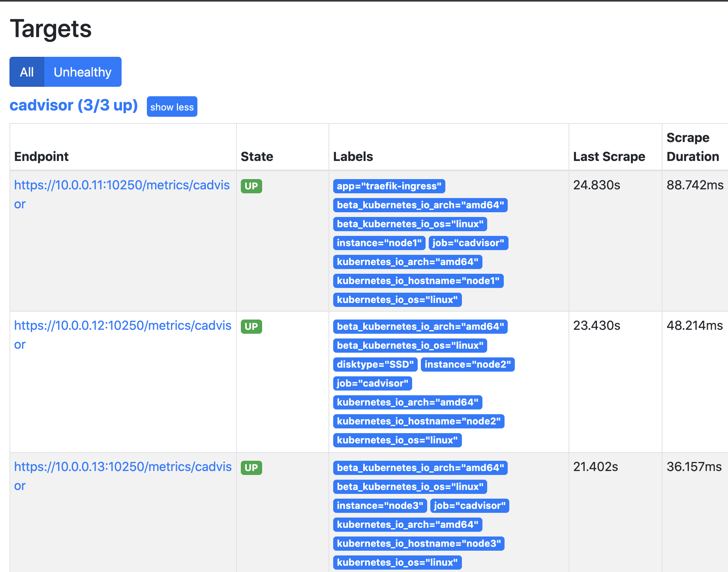Click the Endpoint column header

point(41,157)
